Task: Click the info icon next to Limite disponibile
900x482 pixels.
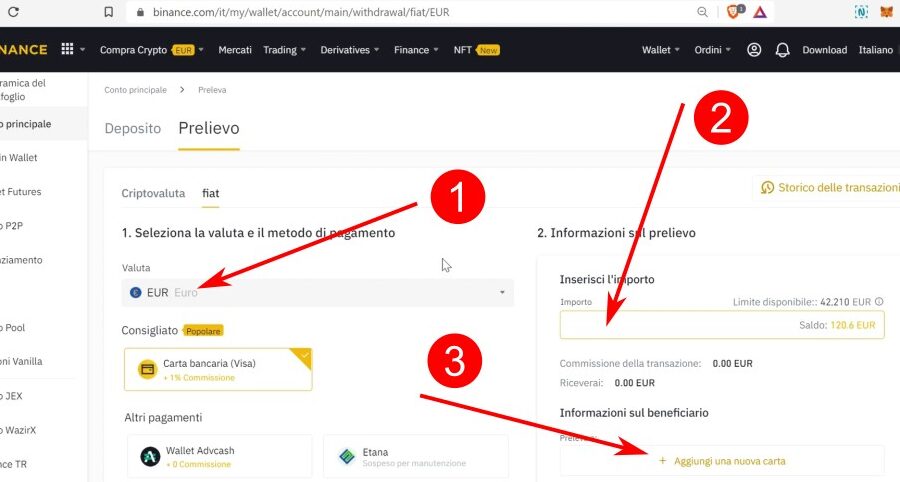Action: coord(879,301)
